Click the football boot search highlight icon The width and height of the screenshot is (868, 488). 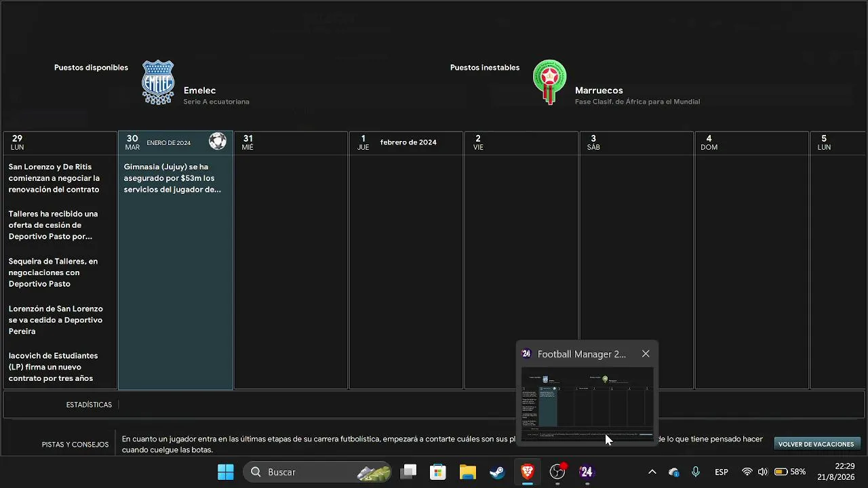374,472
